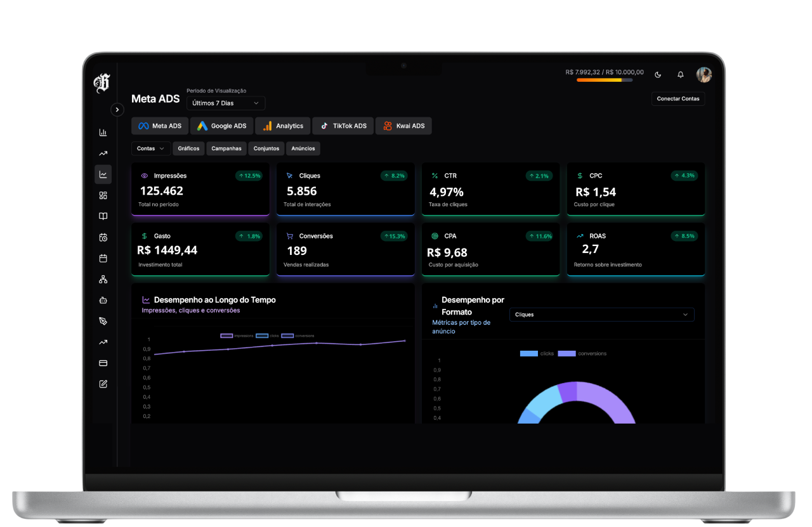
Task: Switch to the Google ADS tab
Action: point(221,126)
